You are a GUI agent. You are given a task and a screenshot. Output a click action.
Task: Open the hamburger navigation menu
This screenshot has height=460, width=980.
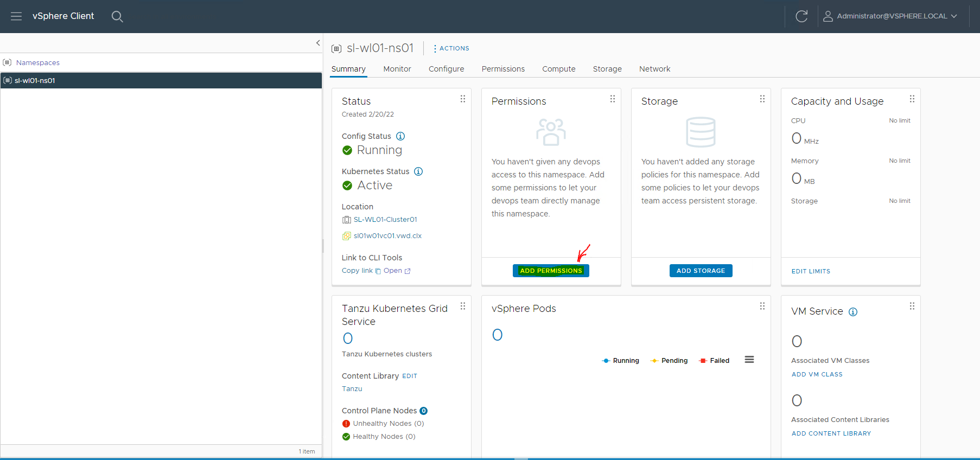click(16, 16)
